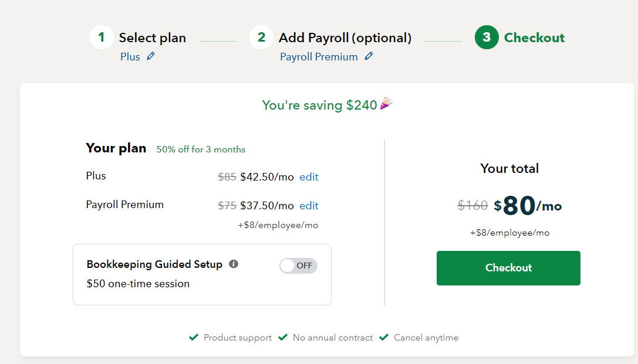The image size is (638, 364).
Task: Edit the Payroll Premium price line
Action: (309, 206)
